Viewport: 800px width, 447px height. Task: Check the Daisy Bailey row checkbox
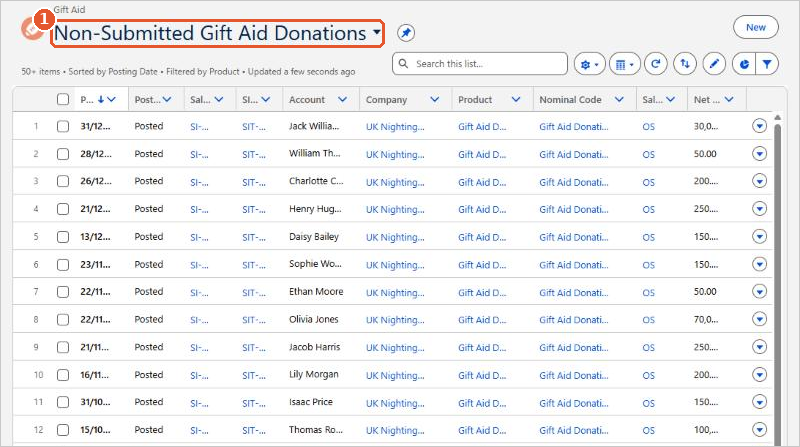(x=63, y=237)
